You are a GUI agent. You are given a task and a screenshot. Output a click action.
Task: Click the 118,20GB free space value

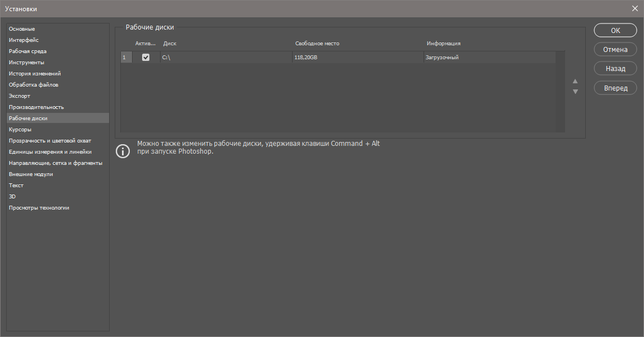pos(306,58)
